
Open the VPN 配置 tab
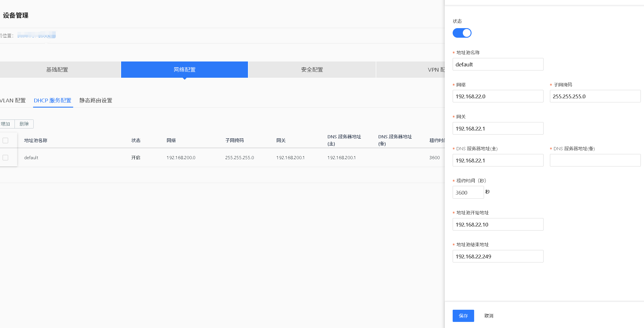[436, 70]
